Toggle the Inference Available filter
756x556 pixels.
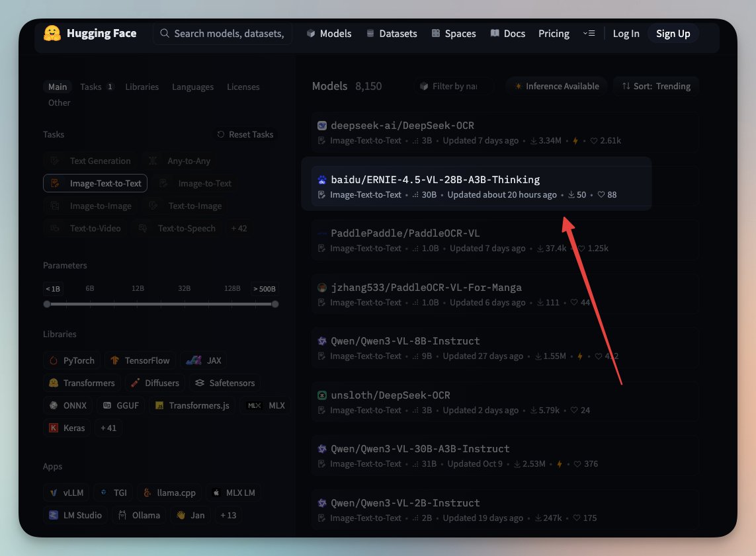(x=557, y=86)
